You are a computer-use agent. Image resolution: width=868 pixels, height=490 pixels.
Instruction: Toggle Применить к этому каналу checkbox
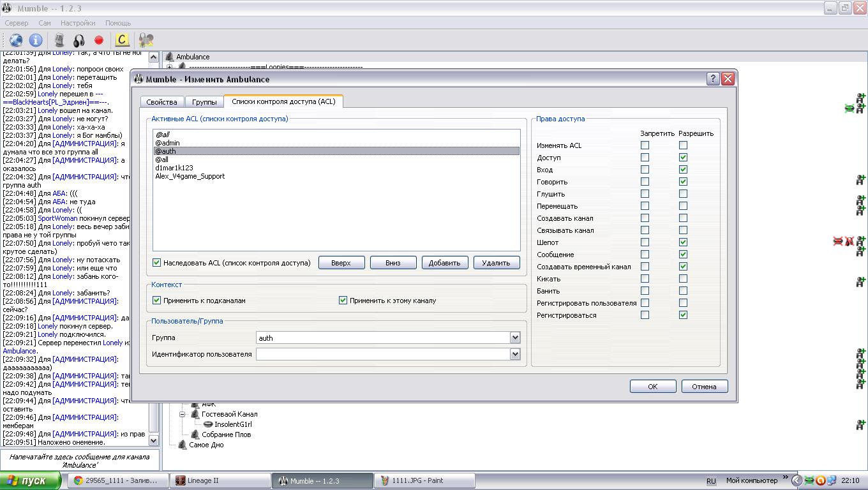pyautogui.click(x=343, y=301)
